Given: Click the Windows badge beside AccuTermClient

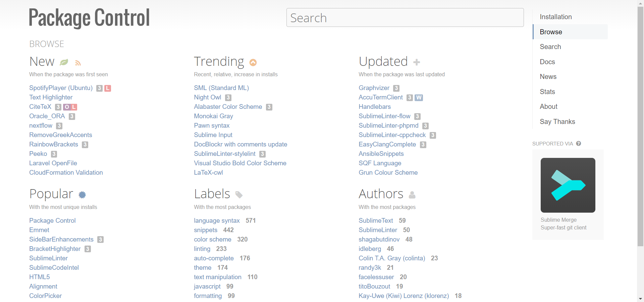Looking at the screenshot, I should tap(419, 98).
